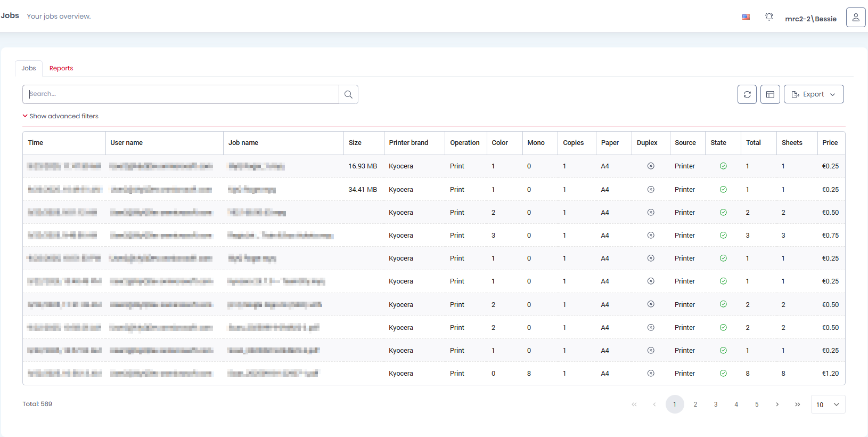Viewport: 868px width, 437px height.
Task: Sort by the Price column header
Action: click(830, 143)
